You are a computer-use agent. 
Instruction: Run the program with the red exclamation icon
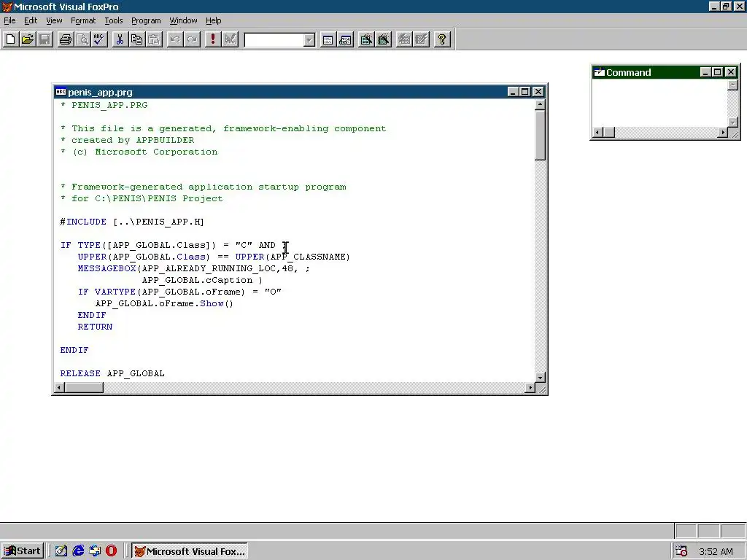click(x=212, y=39)
